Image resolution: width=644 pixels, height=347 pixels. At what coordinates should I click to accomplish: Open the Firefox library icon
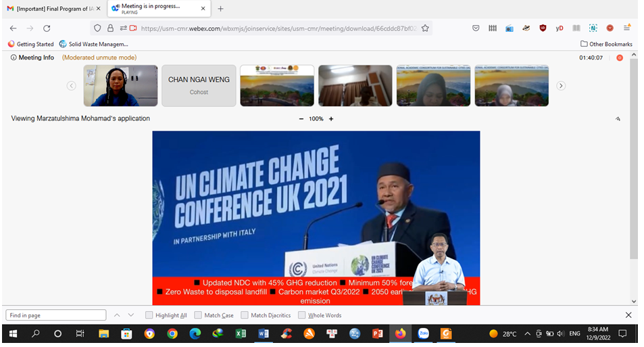[493, 28]
